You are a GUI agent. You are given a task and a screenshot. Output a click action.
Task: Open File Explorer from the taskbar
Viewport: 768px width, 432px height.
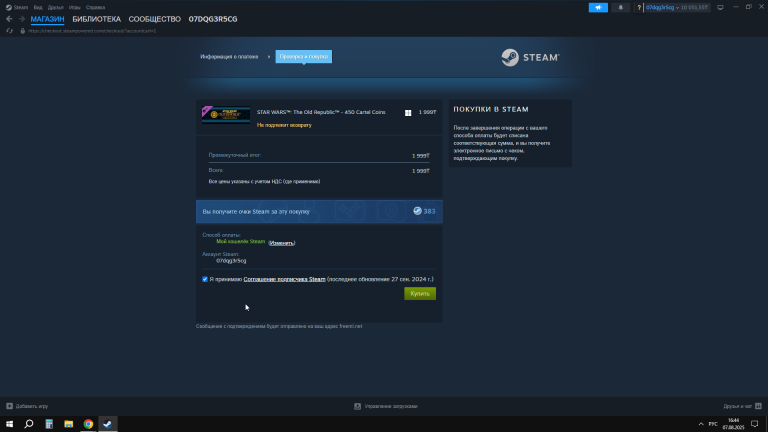tap(69, 424)
